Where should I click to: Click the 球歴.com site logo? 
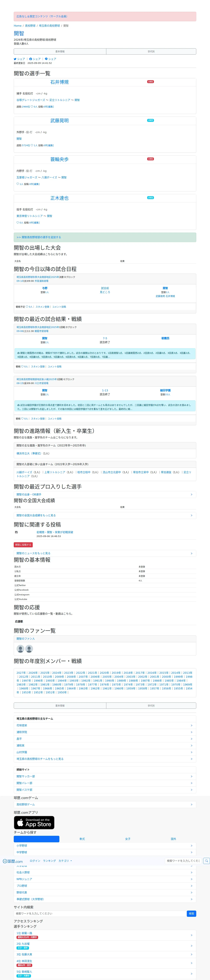[x=13, y=861]
